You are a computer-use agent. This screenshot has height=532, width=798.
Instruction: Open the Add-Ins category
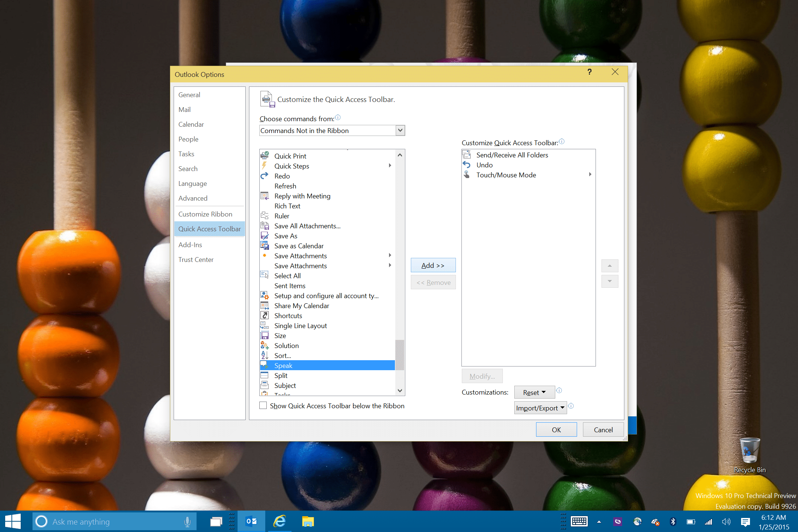click(209, 245)
